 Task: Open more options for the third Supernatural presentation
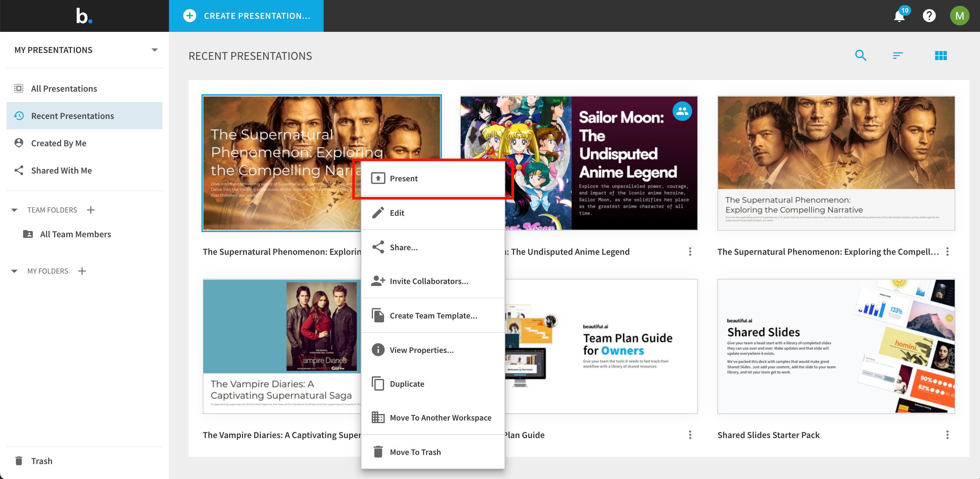[947, 252]
